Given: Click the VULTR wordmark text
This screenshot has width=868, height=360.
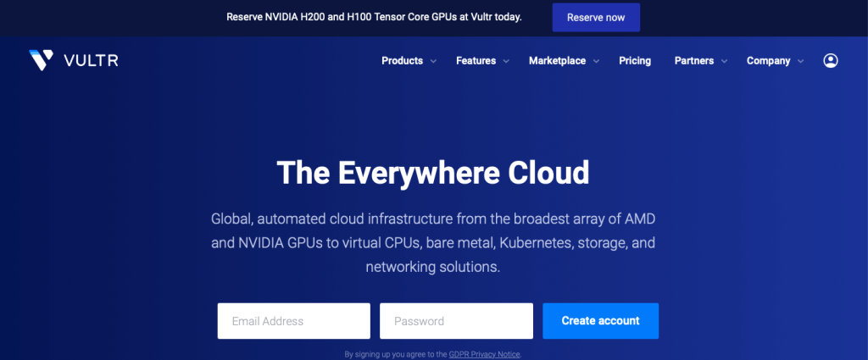Looking at the screenshot, I should pos(91,61).
